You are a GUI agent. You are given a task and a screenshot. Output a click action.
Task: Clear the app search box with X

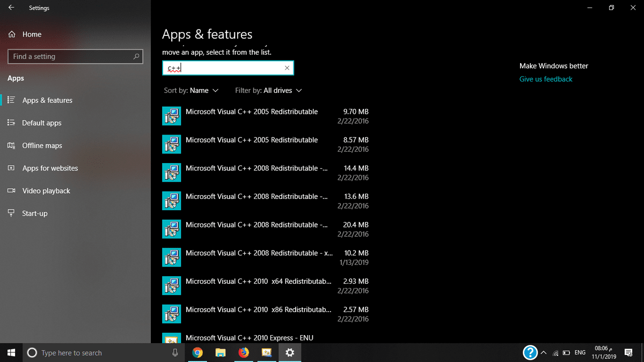pyautogui.click(x=287, y=68)
